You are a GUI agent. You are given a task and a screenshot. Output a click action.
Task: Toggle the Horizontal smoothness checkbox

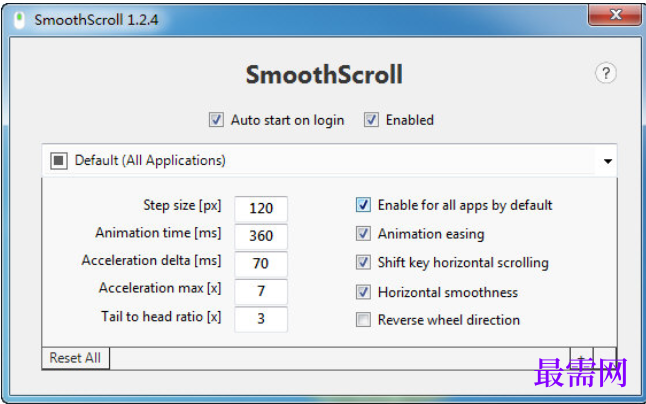pos(363,292)
